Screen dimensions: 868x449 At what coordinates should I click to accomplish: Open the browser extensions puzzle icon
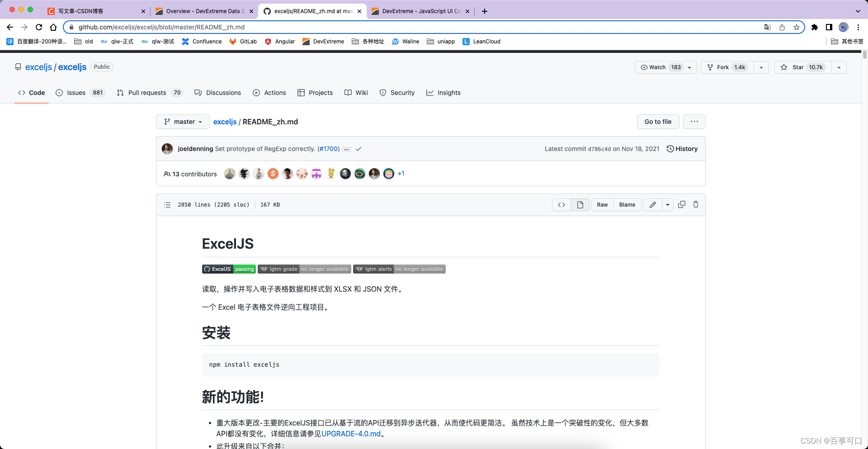click(x=815, y=27)
